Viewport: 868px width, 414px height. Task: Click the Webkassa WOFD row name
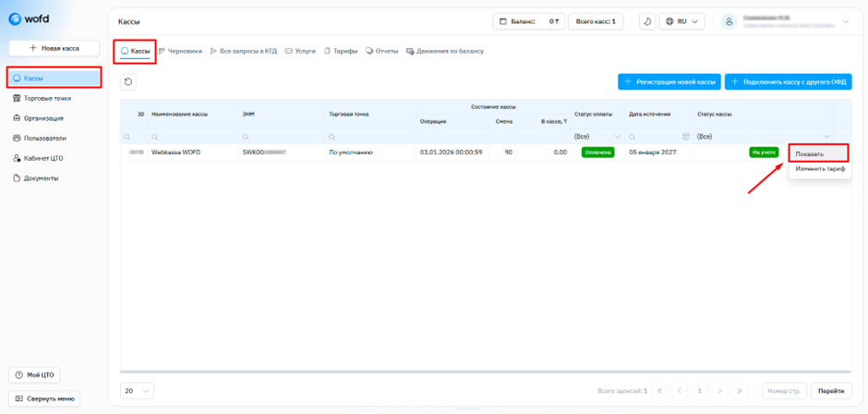coord(176,152)
